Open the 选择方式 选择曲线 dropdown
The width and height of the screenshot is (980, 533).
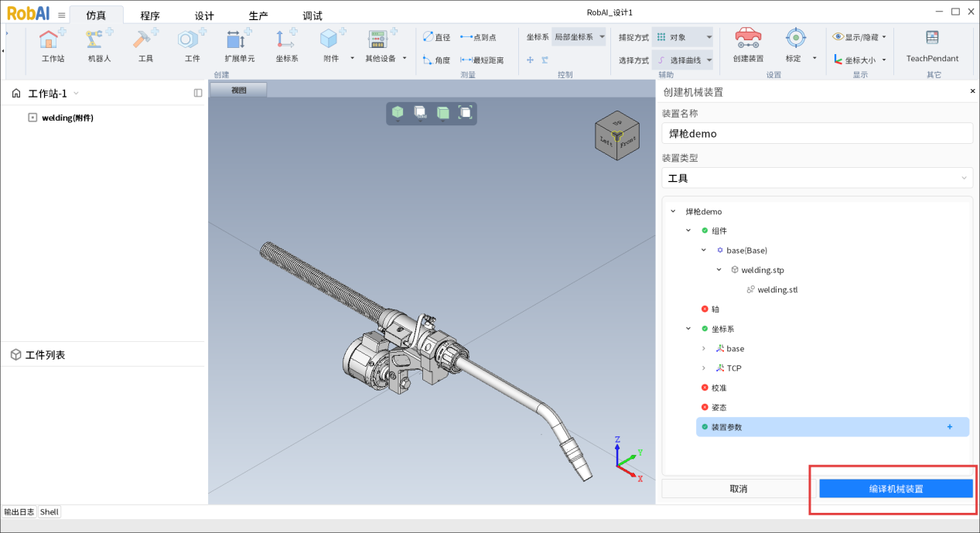[x=682, y=60]
